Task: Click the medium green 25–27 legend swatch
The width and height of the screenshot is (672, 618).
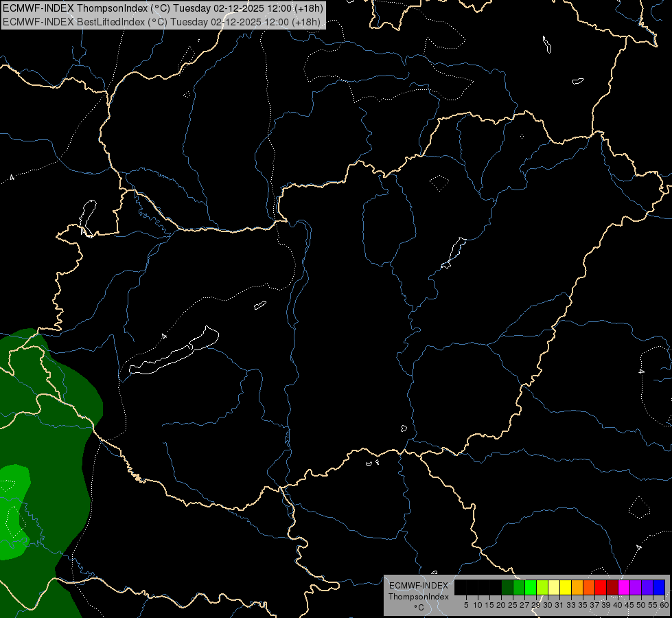Action: [x=519, y=587]
